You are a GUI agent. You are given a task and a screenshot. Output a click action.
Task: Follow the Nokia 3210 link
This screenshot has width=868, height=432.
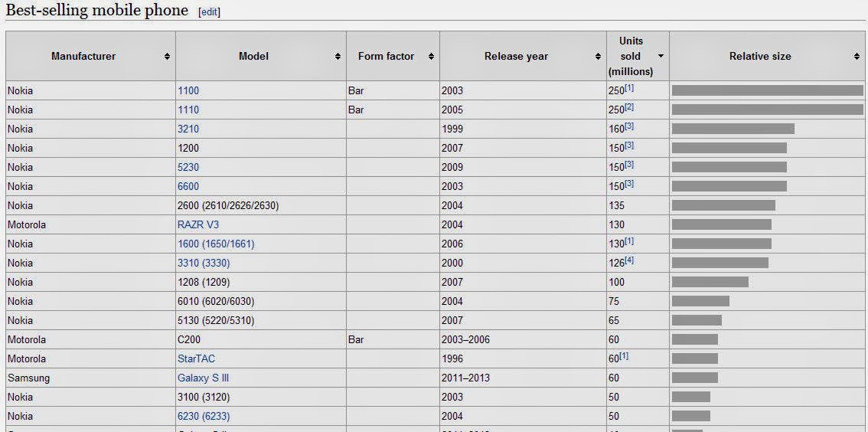(x=188, y=129)
